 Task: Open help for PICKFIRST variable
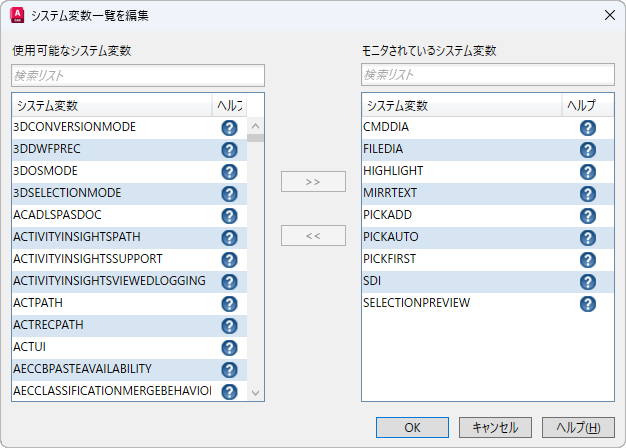click(x=588, y=260)
